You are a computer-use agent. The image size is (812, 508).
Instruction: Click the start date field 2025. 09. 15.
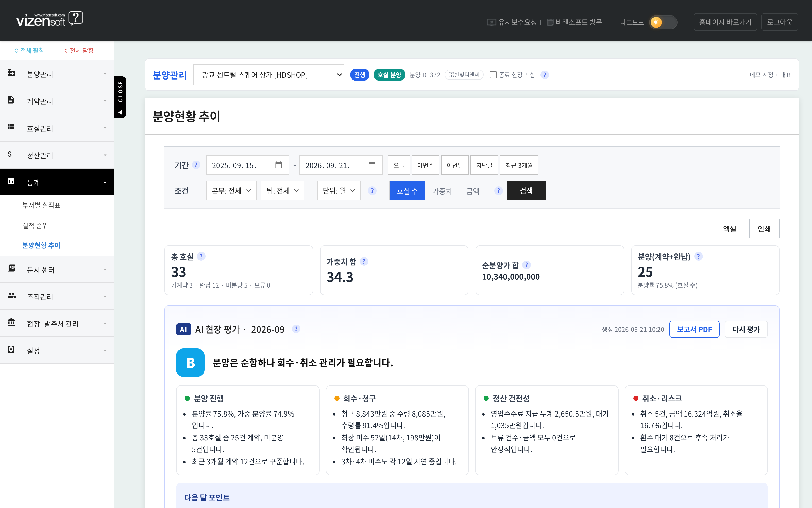(247, 165)
